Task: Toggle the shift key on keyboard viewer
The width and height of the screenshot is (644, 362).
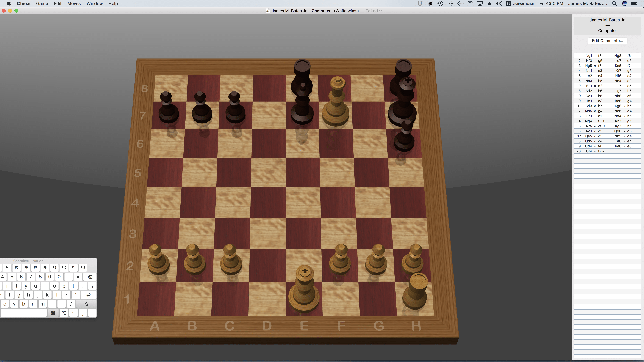Action: click(x=86, y=304)
